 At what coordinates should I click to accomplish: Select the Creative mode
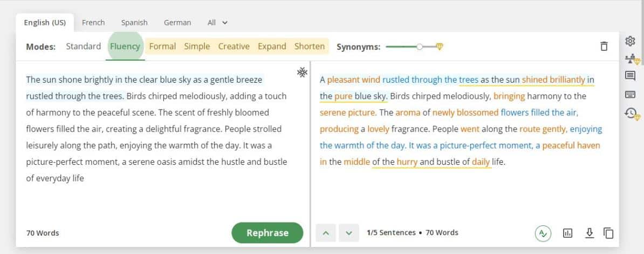tap(234, 46)
